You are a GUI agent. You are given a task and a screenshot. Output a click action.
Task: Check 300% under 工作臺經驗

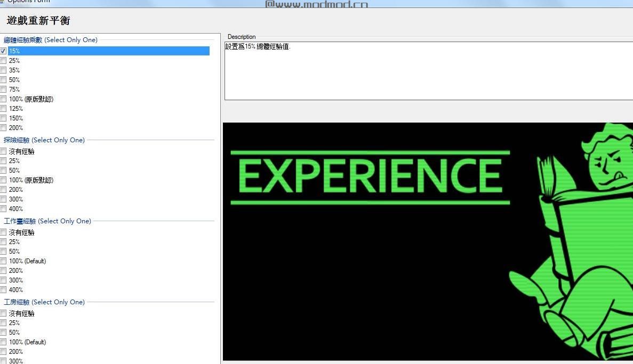pos(3,280)
